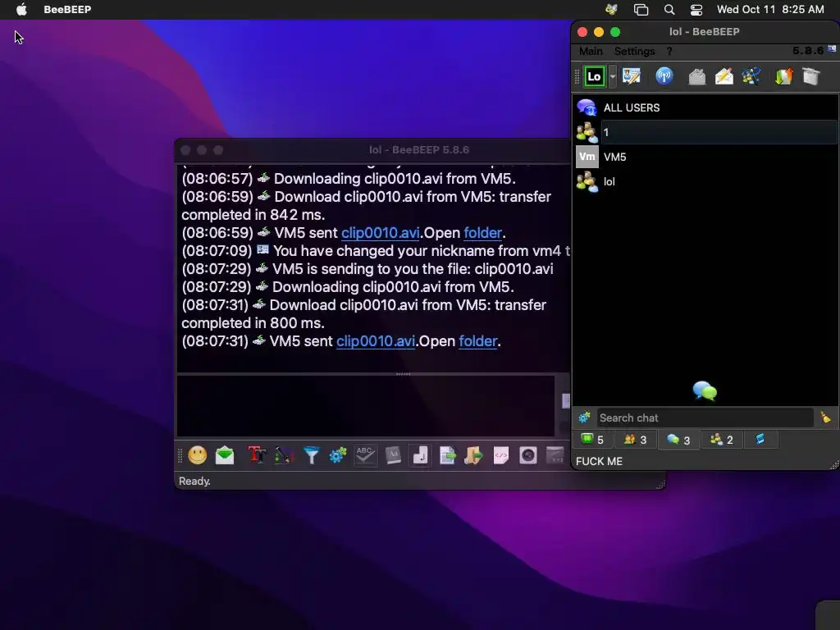Screen dimensions: 840x630
Task: Click the BeeBEEP bee menu bar icon
Action: 611,9
